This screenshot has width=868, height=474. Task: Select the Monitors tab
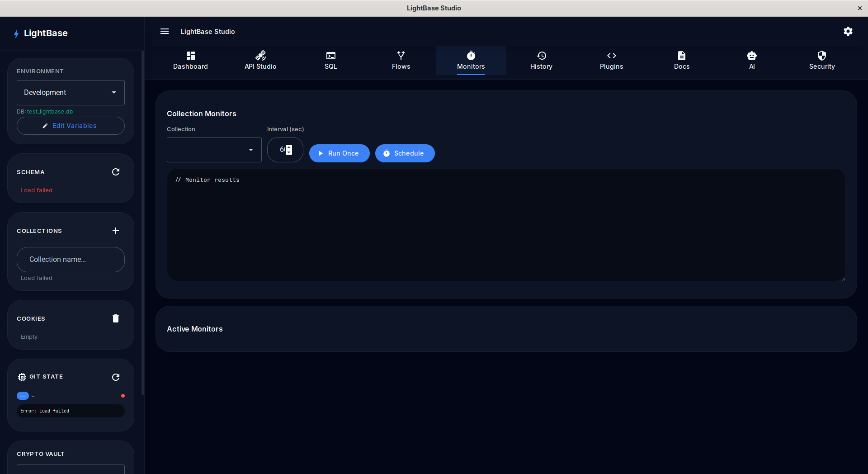[471, 61]
